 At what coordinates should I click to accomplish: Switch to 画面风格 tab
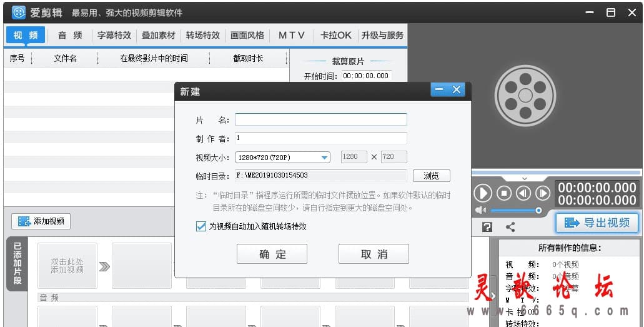[x=247, y=36]
